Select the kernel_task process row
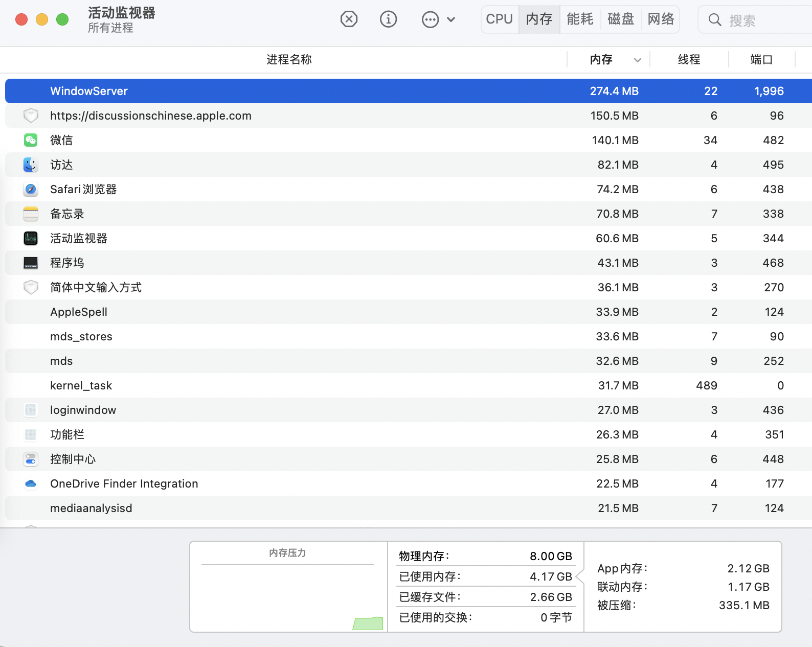812x647 pixels. click(307, 385)
